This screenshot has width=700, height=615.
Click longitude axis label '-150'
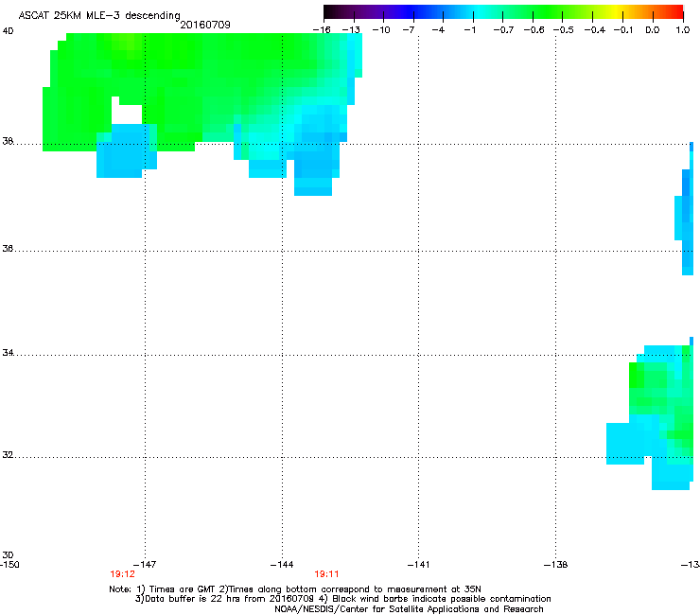point(9,565)
